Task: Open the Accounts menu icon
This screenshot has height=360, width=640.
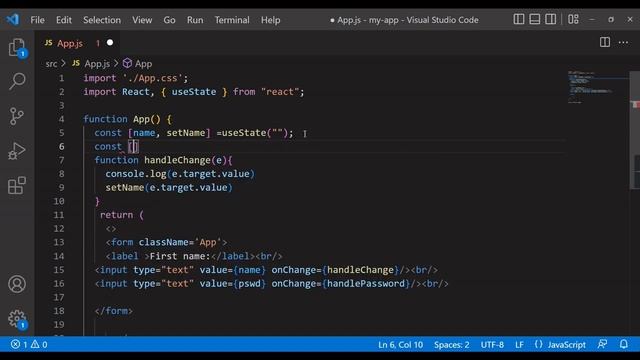Action: pos(17,284)
